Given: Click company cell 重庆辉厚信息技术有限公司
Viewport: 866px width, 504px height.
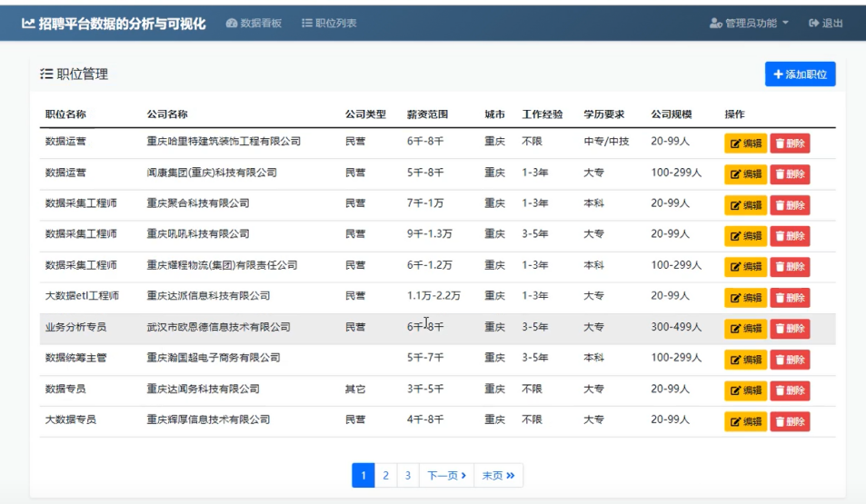Looking at the screenshot, I should (208, 420).
